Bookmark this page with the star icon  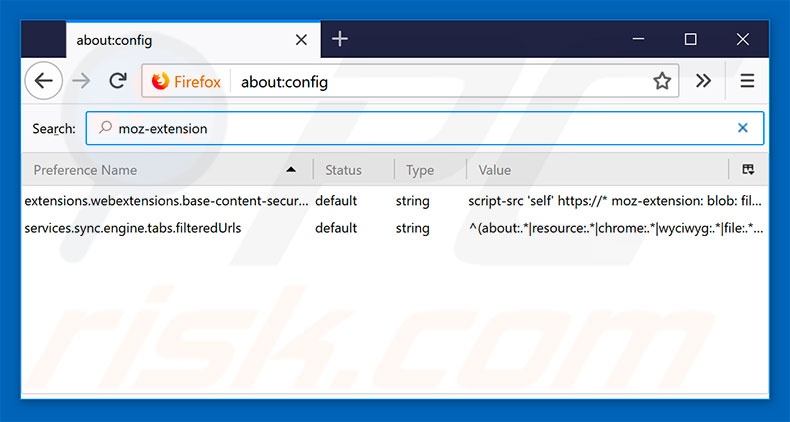[x=662, y=81]
